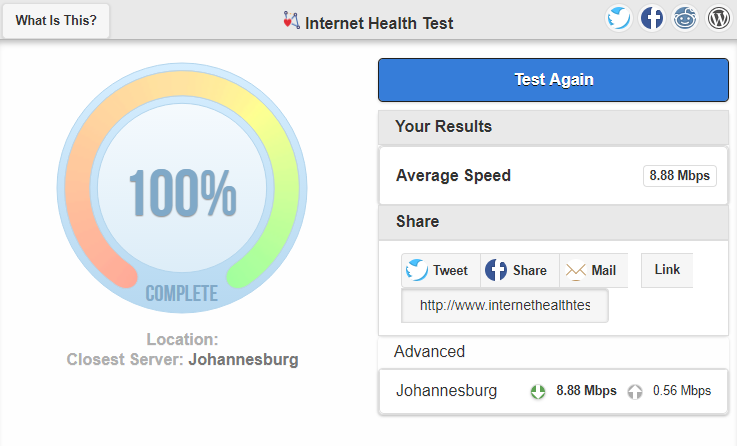Open the Reddit icon in header
The height and width of the screenshot is (446, 737).
pos(685,19)
